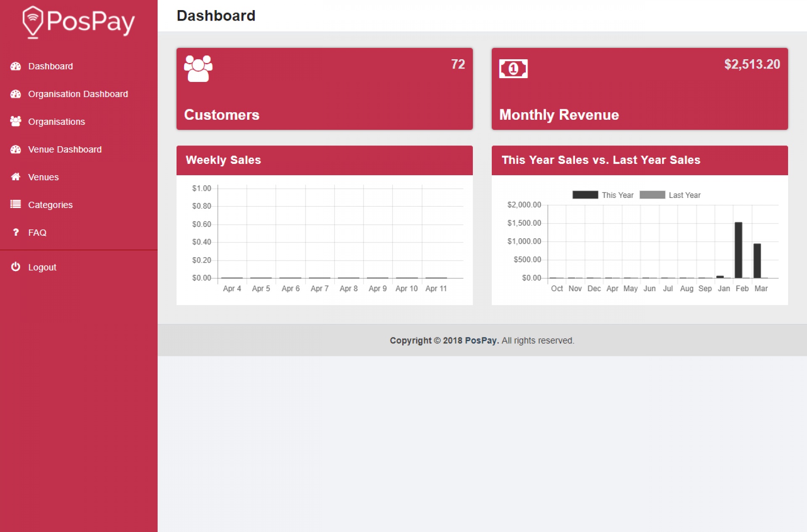The image size is (807, 532).
Task: Click the customers group icon on card
Action: point(198,68)
